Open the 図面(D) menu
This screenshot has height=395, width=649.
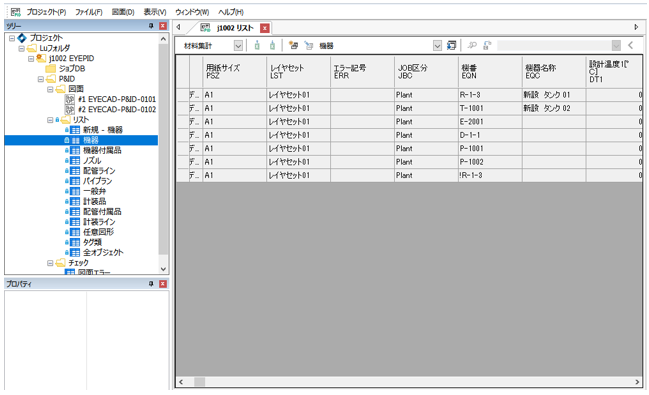123,12
